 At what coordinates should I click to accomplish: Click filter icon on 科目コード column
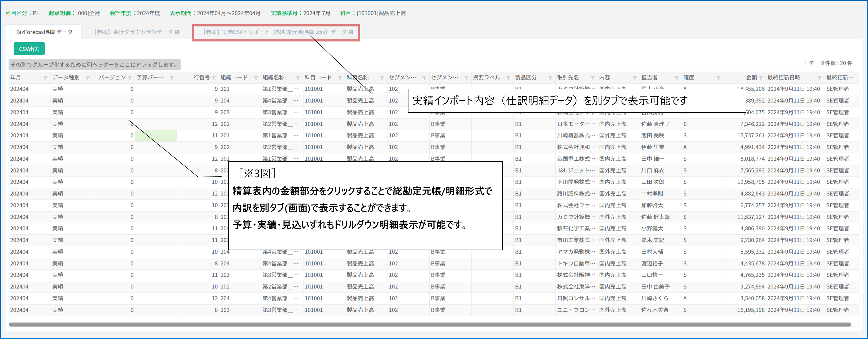click(x=340, y=78)
